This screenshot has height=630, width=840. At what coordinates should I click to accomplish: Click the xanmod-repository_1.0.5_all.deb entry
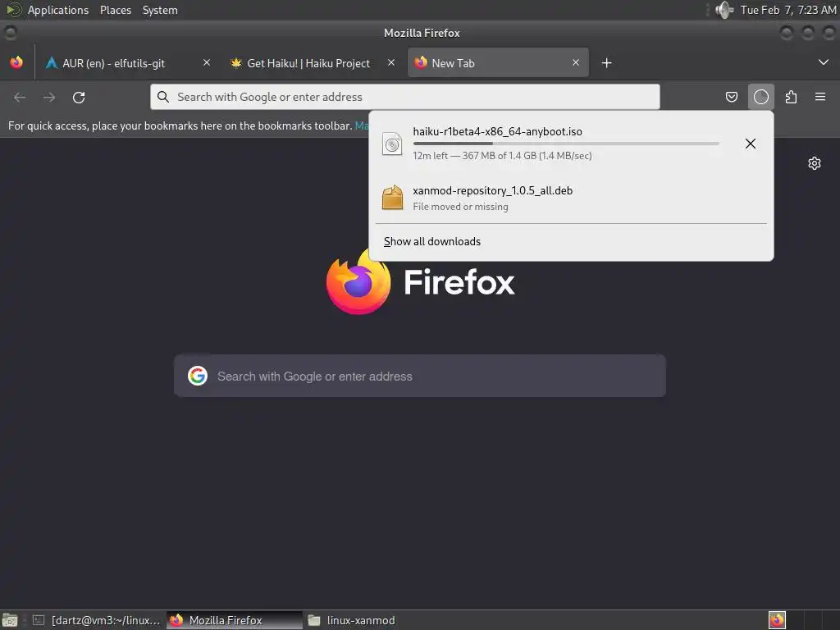(x=571, y=198)
